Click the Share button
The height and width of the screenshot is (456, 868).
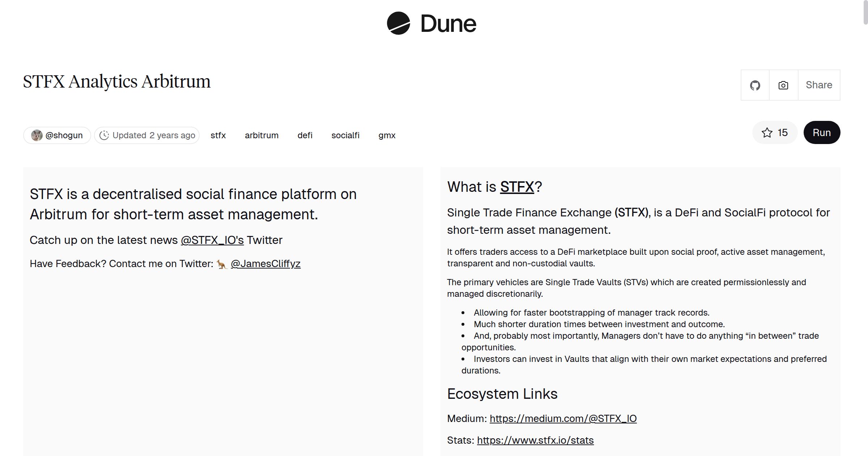click(819, 85)
